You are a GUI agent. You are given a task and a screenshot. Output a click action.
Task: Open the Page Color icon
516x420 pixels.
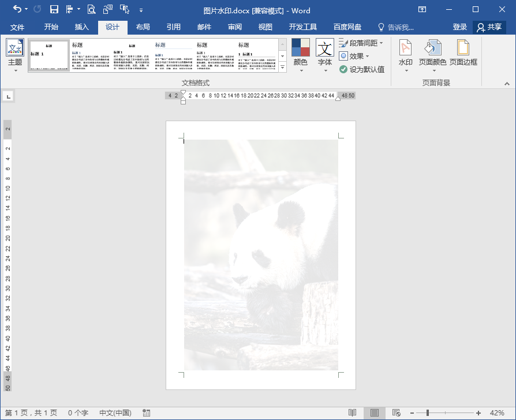(x=432, y=47)
